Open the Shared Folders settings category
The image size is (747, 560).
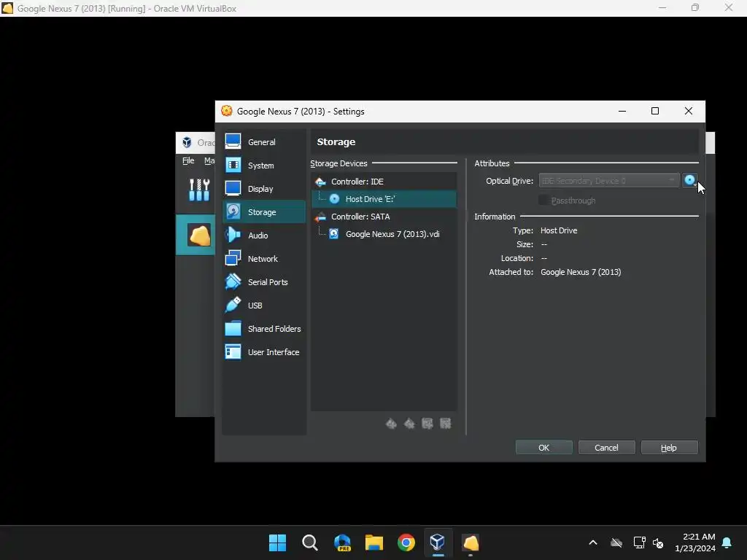pyautogui.click(x=264, y=329)
